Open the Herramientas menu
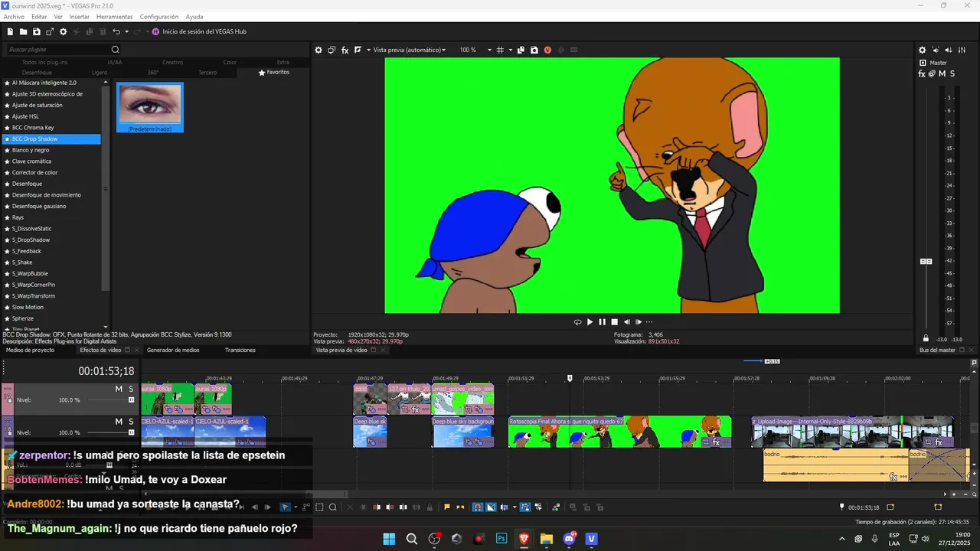Screen dimensions: 980x551 point(114,17)
